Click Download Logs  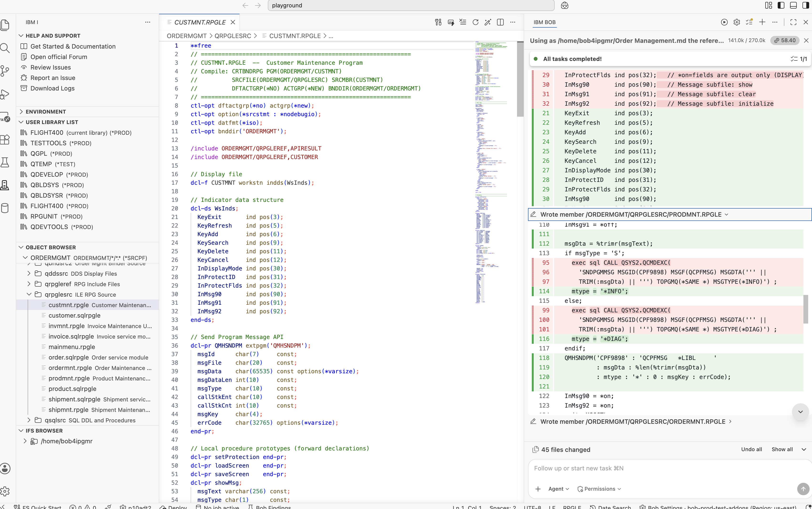(53, 88)
